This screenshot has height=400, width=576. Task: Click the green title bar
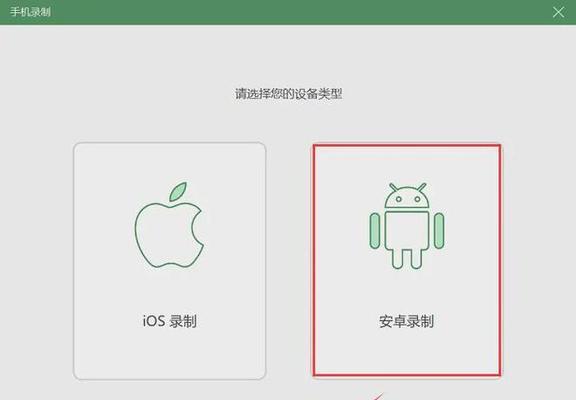[288, 12]
